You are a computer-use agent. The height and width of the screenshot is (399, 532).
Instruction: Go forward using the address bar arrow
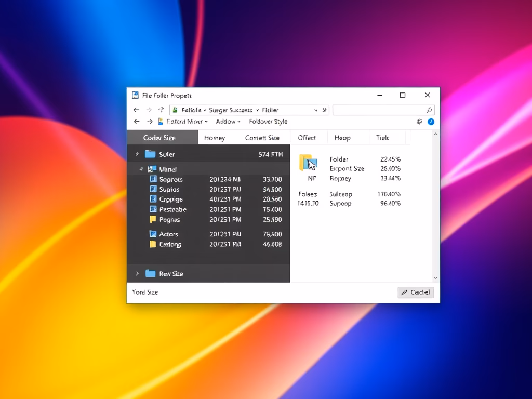point(149,110)
